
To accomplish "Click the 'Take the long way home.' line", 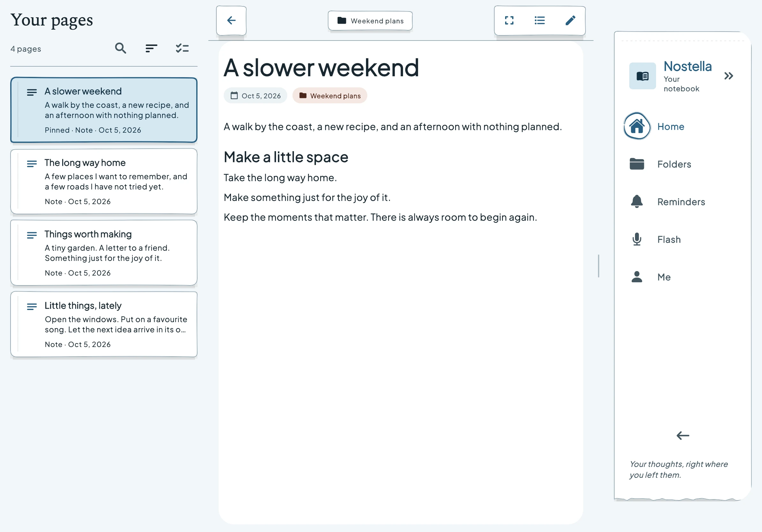I will [x=280, y=178].
